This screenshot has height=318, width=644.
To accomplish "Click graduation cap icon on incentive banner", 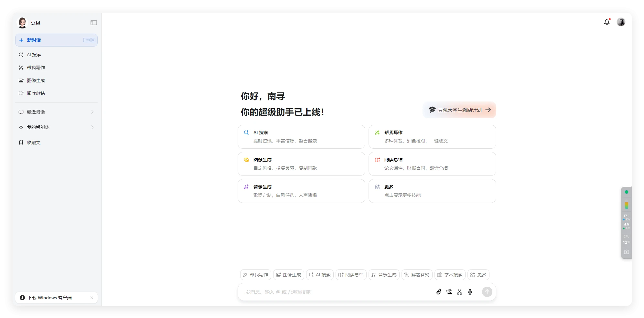I will click(432, 110).
